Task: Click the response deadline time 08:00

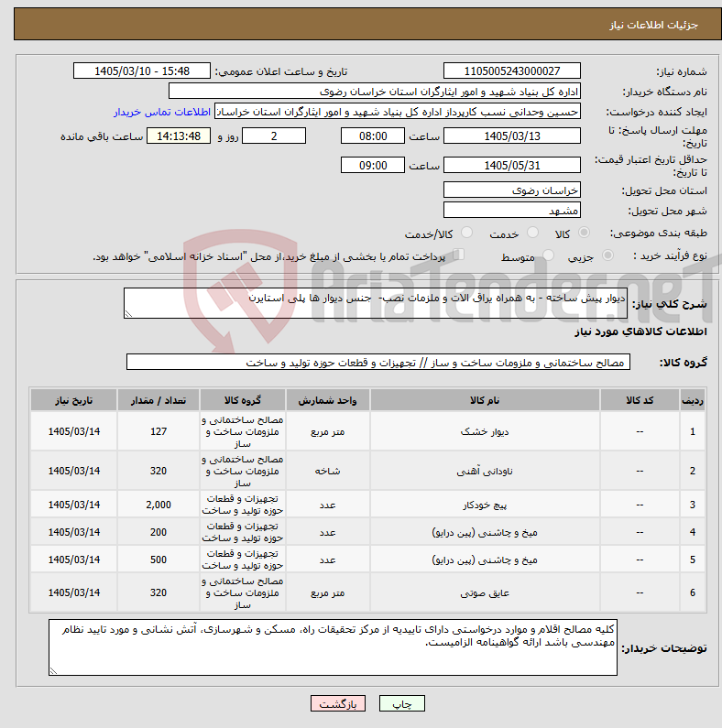Action: [373, 136]
